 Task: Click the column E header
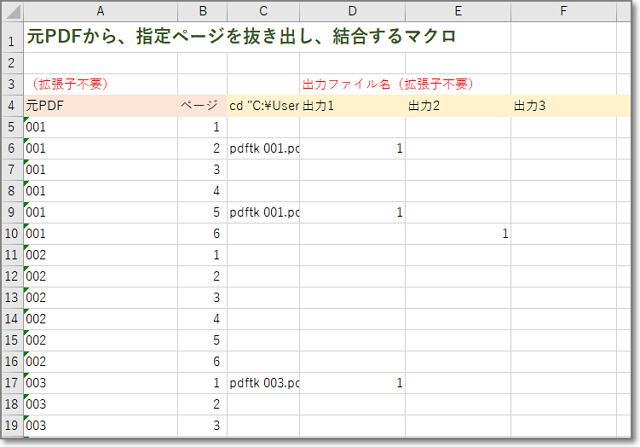coord(457,11)
